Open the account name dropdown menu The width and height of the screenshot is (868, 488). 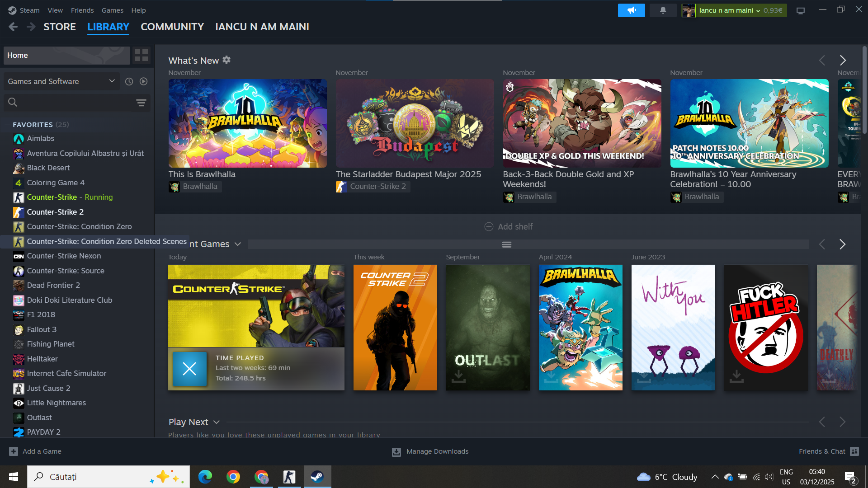(728, 10)
